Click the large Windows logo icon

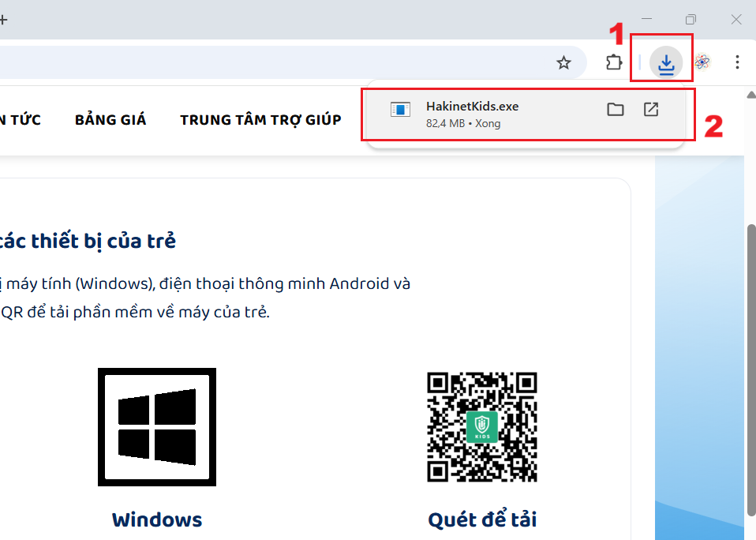click(x=156, y=426)
